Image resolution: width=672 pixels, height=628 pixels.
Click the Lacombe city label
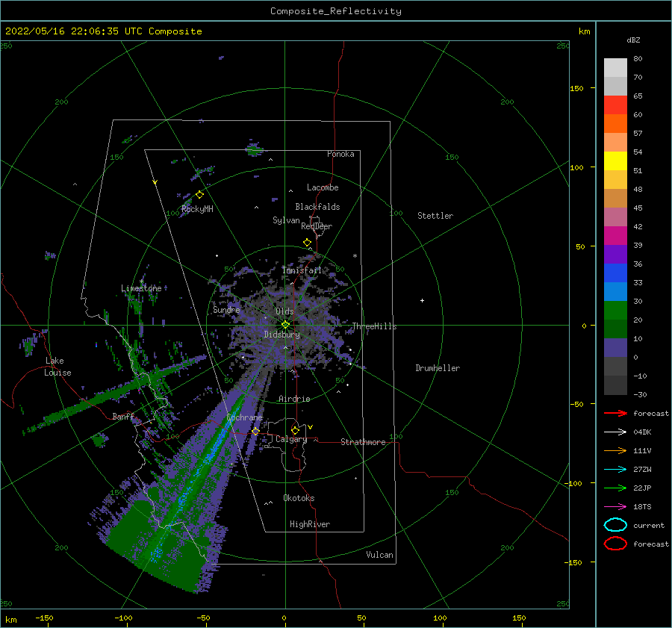pyautogui.click(x=323, y=187)
